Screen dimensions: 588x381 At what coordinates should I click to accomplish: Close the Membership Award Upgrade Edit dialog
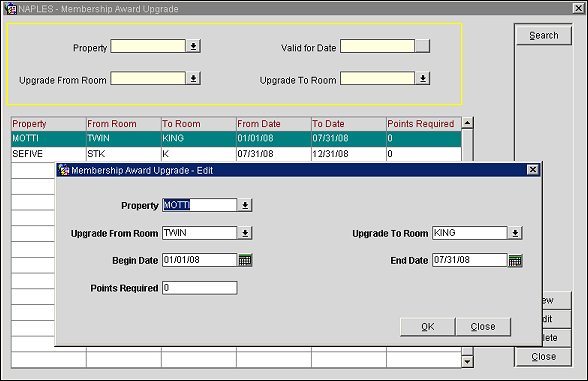(532, 170)
